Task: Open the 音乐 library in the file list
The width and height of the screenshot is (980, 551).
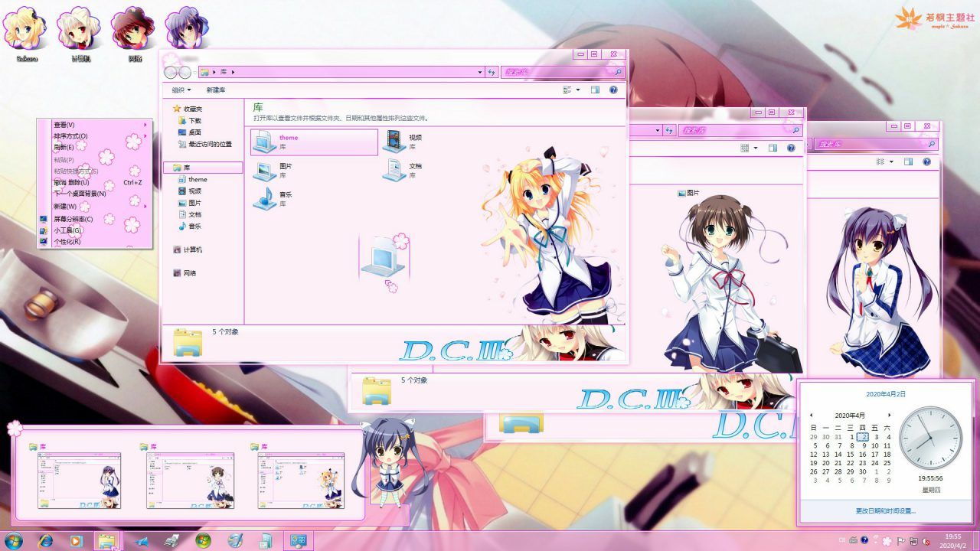Action: [x=274, y=198]
